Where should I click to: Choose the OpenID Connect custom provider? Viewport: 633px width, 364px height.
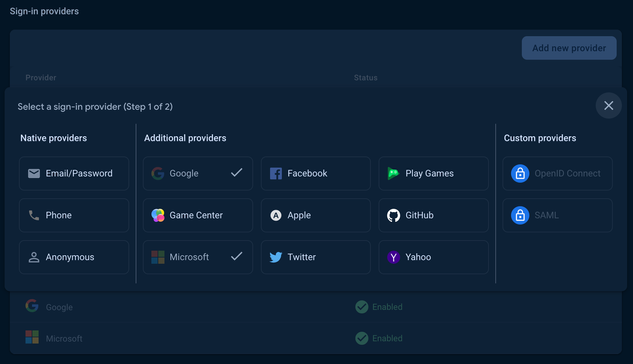click(x=558, y=174)
